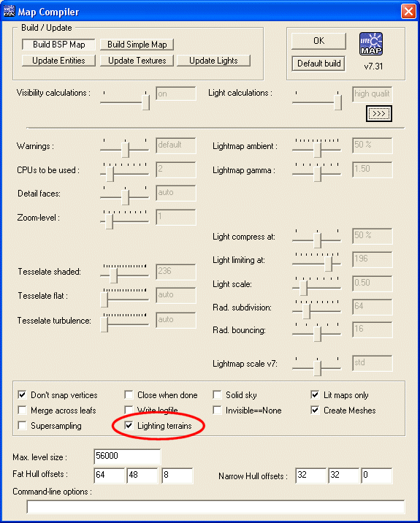Click the Build BSP Map button
This screenshot has width=420, height=523.
point(58,45)
